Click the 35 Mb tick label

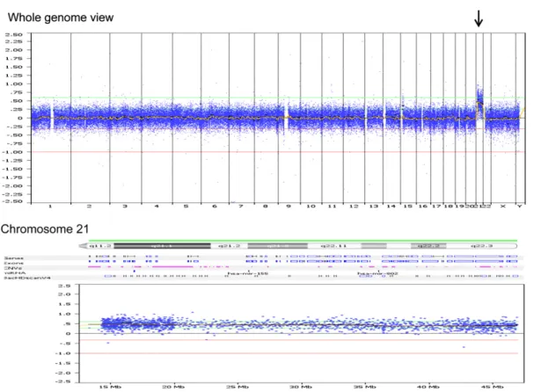click(x=364, y=387)
